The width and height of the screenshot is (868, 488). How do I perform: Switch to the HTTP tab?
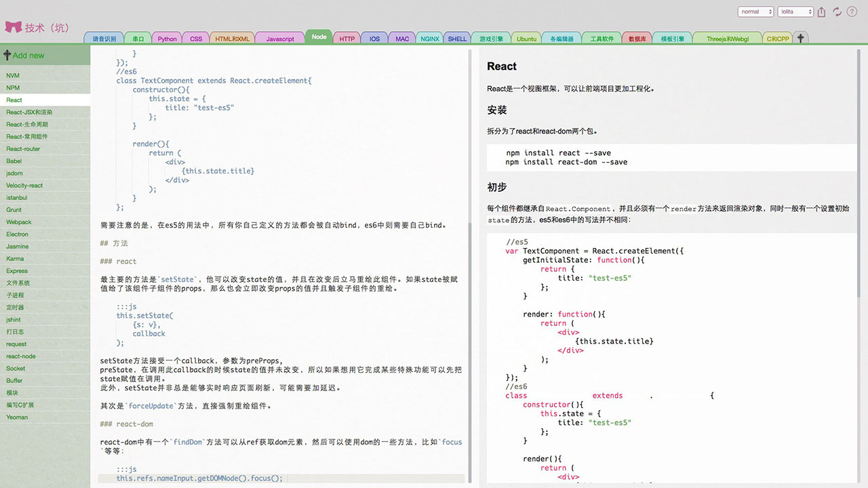point(347,39)
